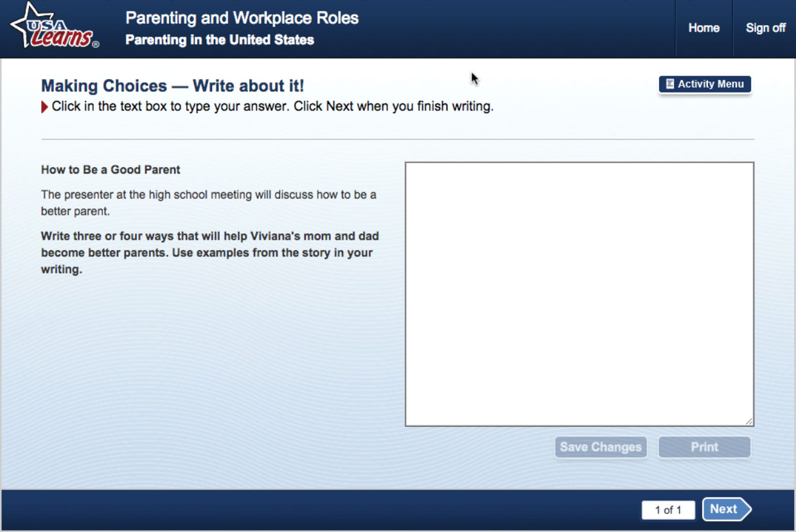Screen dimensions: 796x532
Task: Click inside the answer text box
Action: [579, 294]
